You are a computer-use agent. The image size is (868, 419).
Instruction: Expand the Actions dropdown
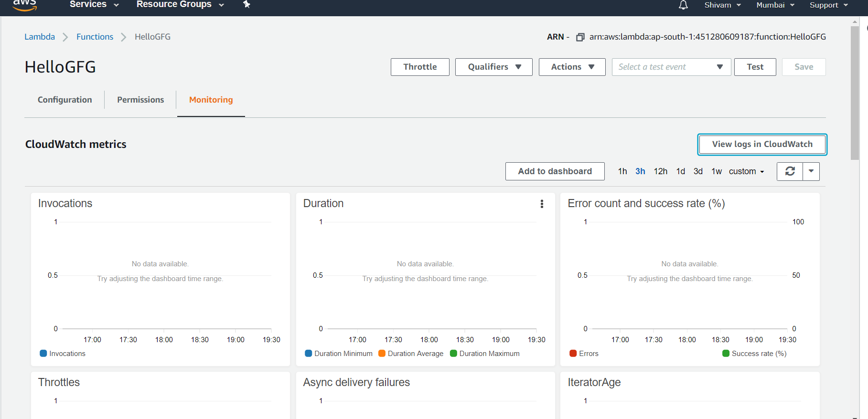click(572, 67)
